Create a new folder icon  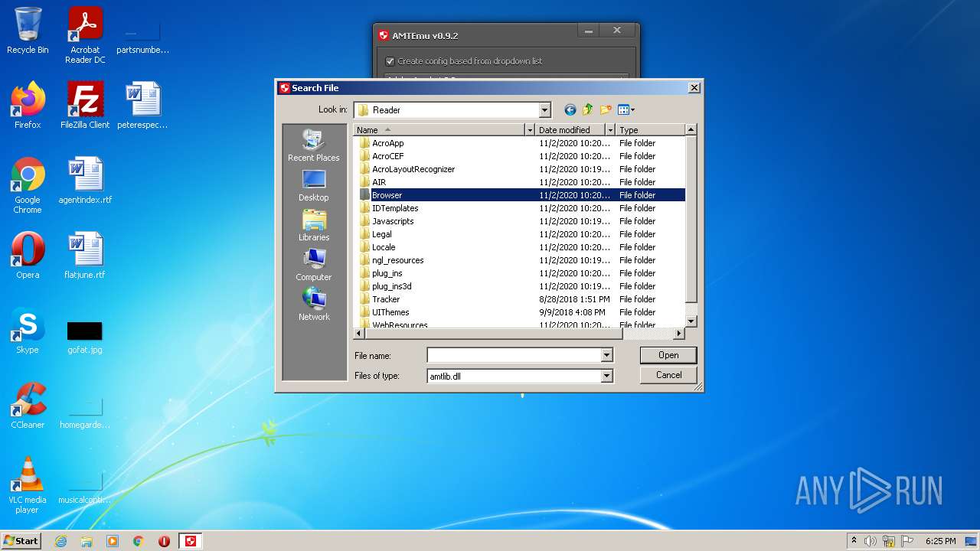tap(606, 110)
